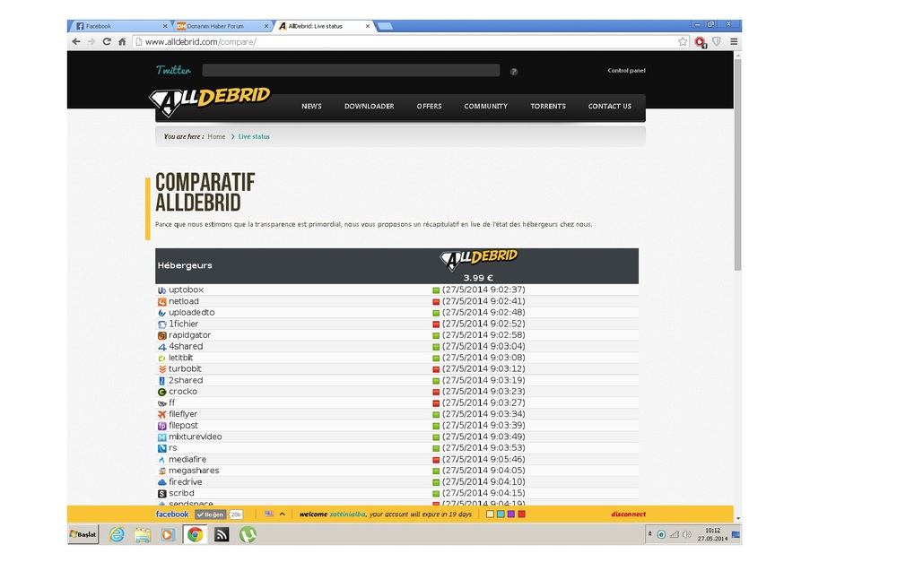
Task: Select the cyan color theme swatch
Action: click(501, 514)
